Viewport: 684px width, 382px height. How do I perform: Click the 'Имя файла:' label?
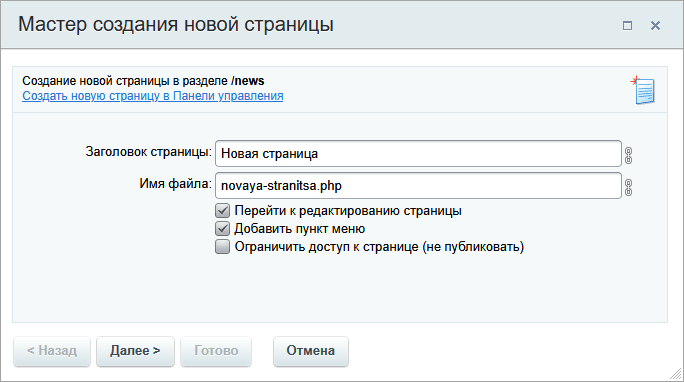(x=175, y=184)
